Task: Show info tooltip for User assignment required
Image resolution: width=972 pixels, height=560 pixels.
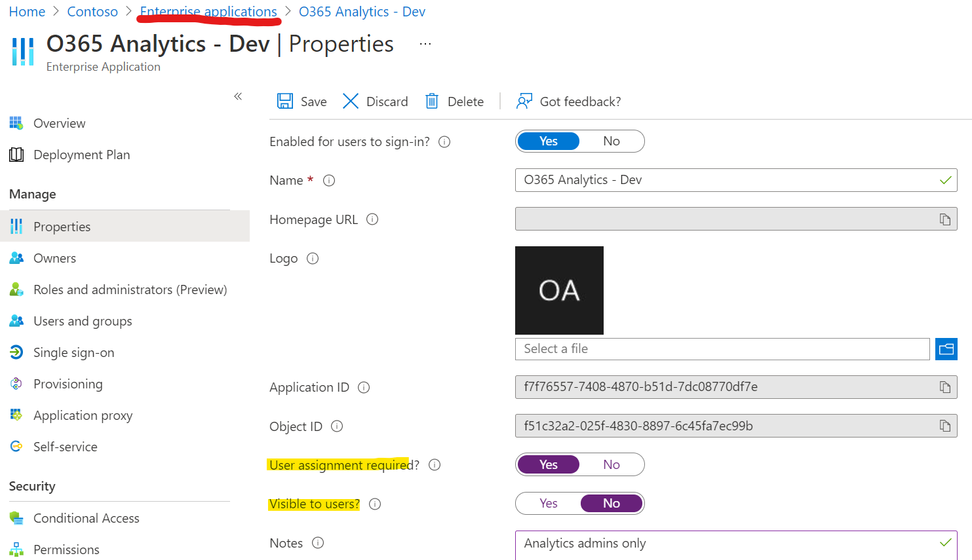Action: [x=435, y=464]
